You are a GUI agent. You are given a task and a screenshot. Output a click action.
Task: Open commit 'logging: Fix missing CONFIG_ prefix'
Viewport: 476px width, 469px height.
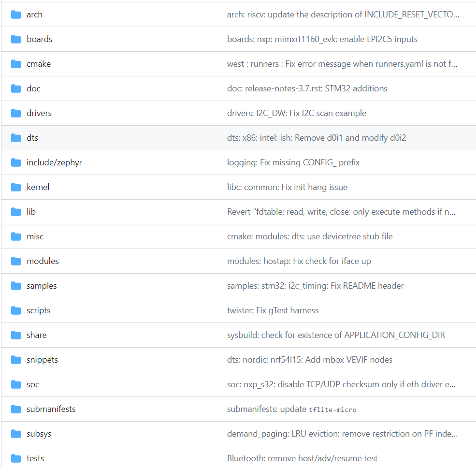click(x=293, y=162)
